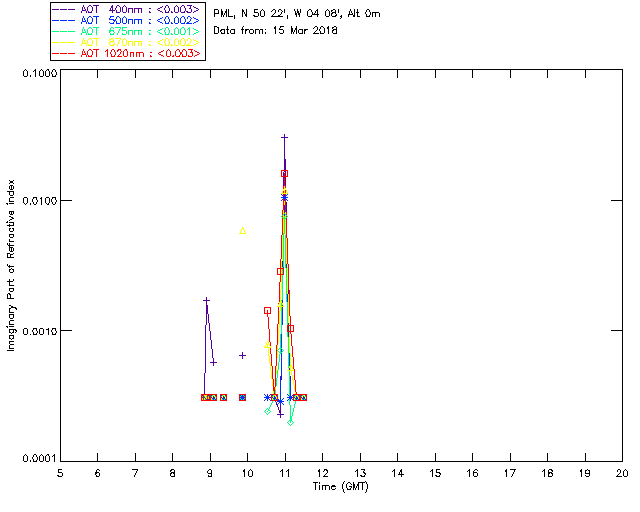Click the Data from 15 Mar 2018 text
640x512 pixels.
pos(276,31)
